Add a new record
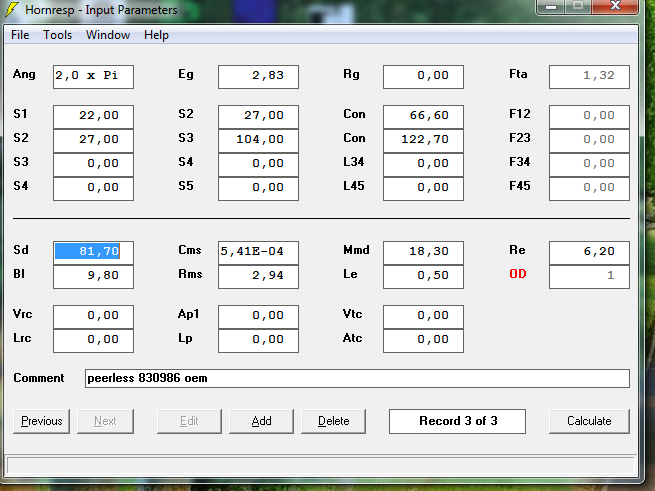 tap(261, 421)
